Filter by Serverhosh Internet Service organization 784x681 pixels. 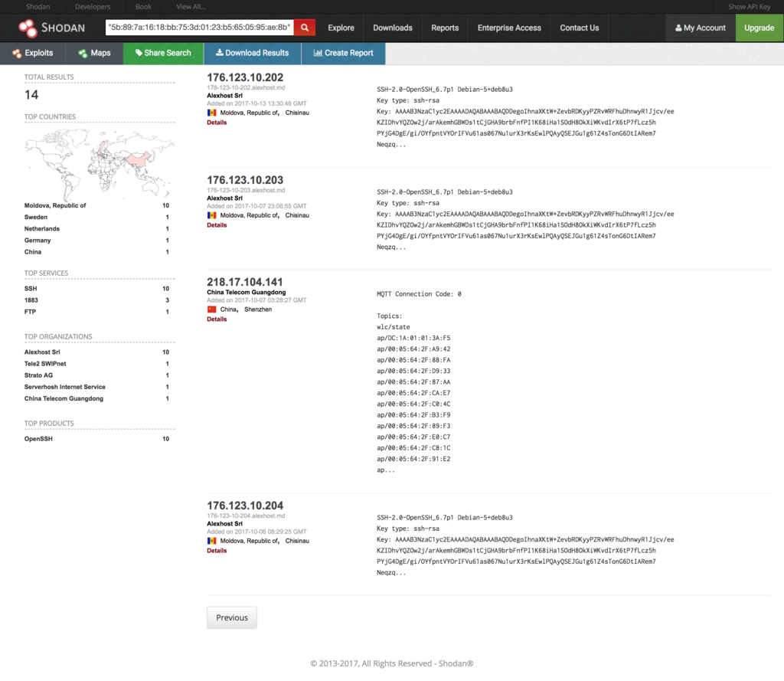click(x=65, y=387)
